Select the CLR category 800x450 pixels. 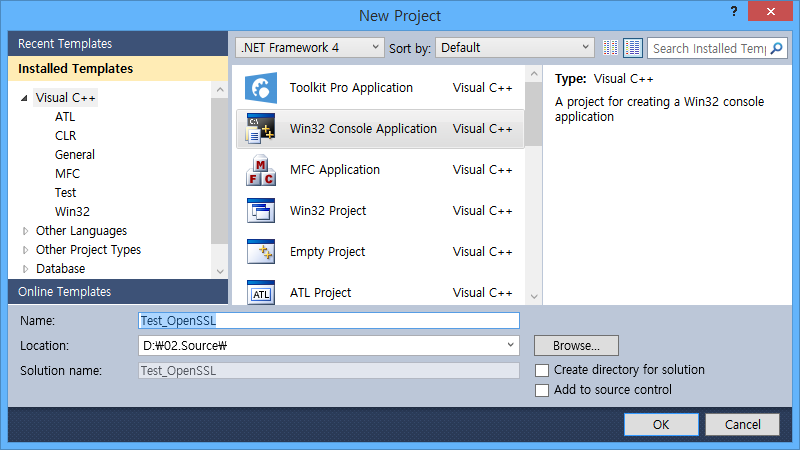tap(65, 136)
